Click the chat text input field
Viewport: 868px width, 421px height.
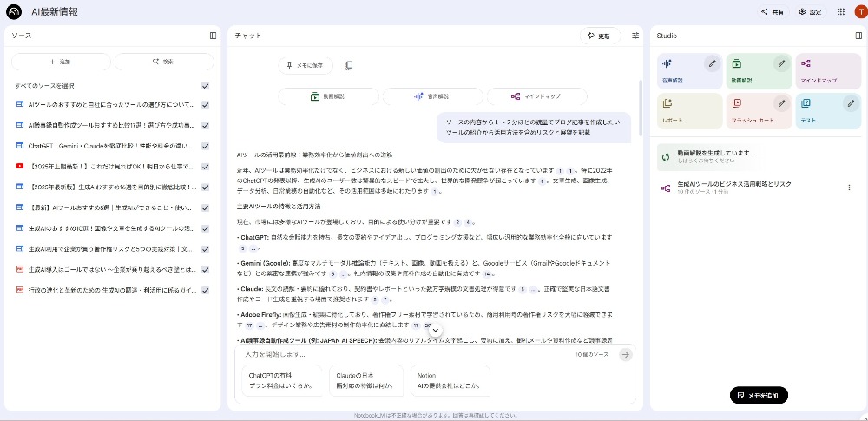399,354
